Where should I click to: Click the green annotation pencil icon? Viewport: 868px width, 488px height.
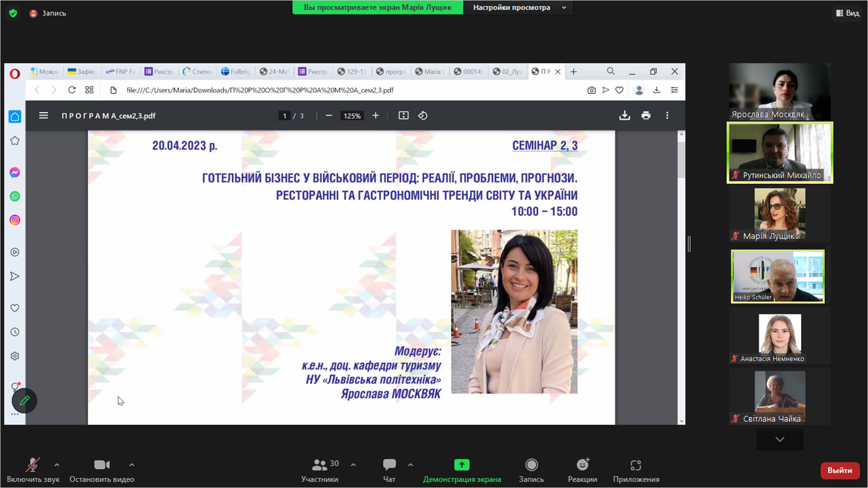(x=24, y=401)
